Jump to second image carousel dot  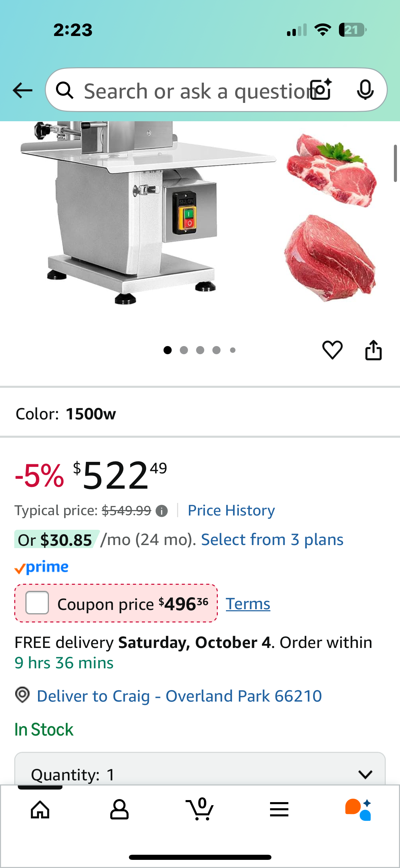(x=184, y=350)
